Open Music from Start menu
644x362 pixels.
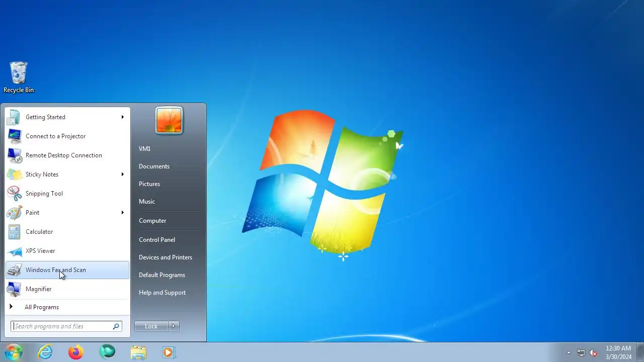pyautogui.click(x=147, y=202)
